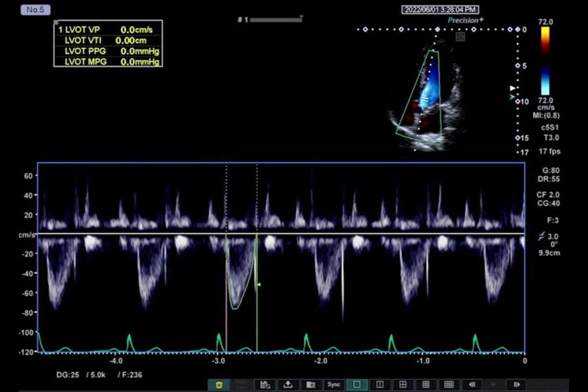588x392 pixels.
Task: Click the MI:(0.8) readout
Action: pyautogui.click(x=546, y=116)
